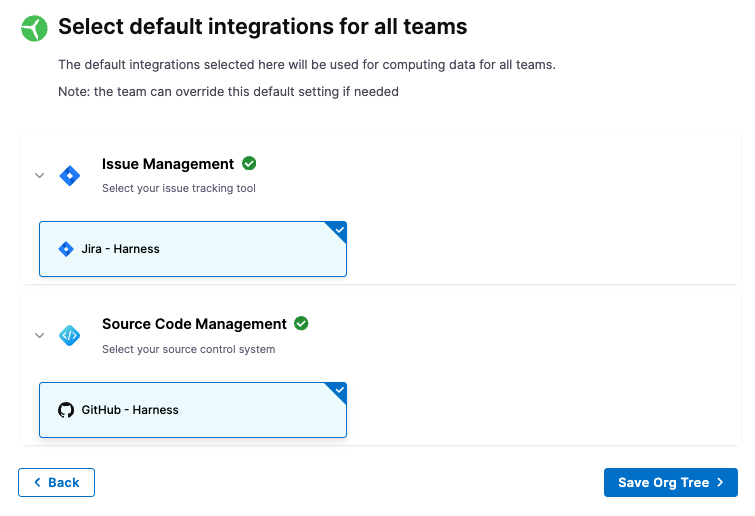Click the Jira icon inside the Jira card
The width and height of the screenshot is (755, 516).
point(66,249)
